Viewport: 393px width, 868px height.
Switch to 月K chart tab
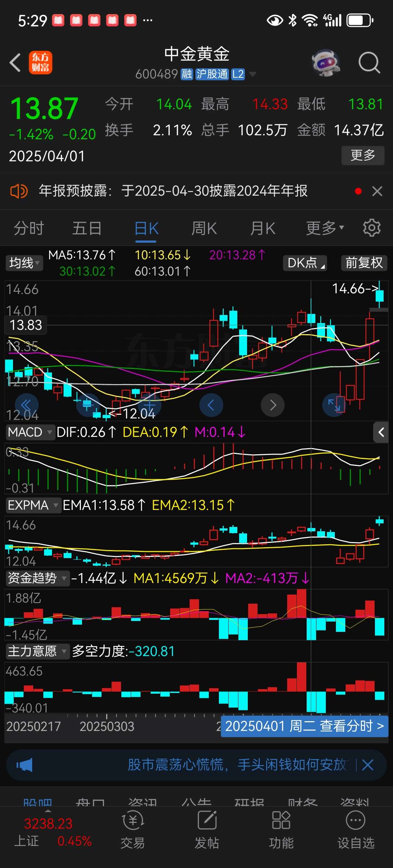(263, 228)
